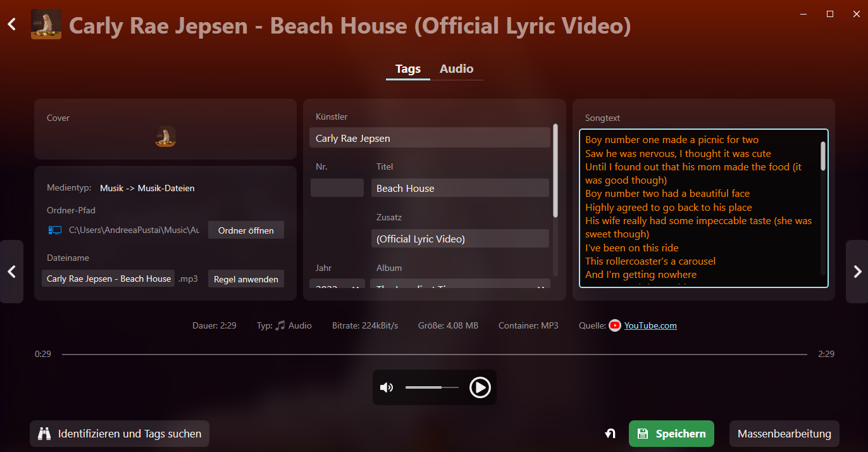Minimize the window
This screenshot has height=452, width=868.
click(803, 13)
